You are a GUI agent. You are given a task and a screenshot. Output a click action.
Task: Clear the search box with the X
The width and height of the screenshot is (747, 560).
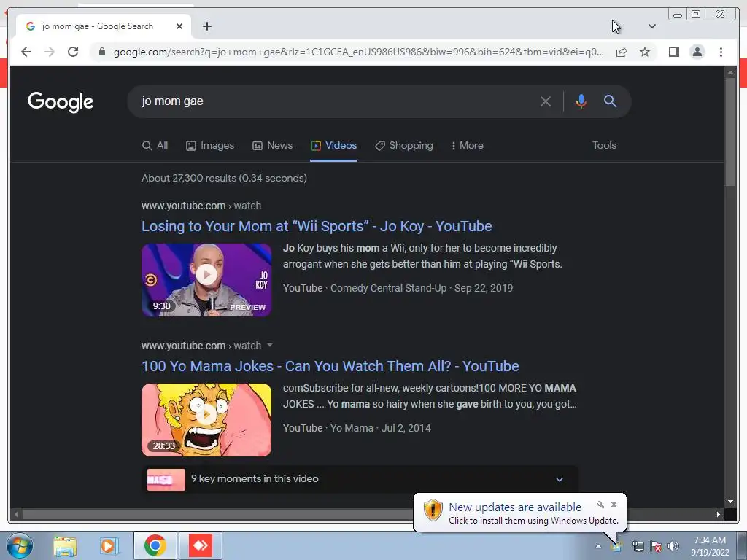[546, 101]
